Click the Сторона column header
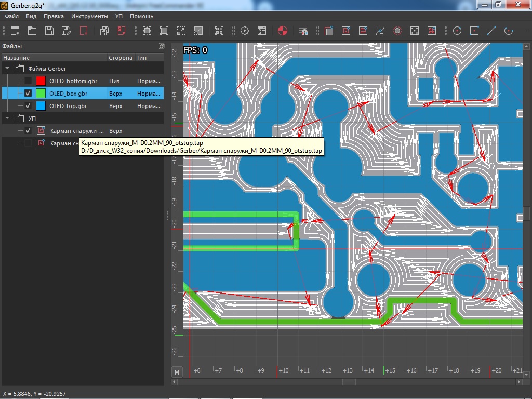 click(120, 58)
